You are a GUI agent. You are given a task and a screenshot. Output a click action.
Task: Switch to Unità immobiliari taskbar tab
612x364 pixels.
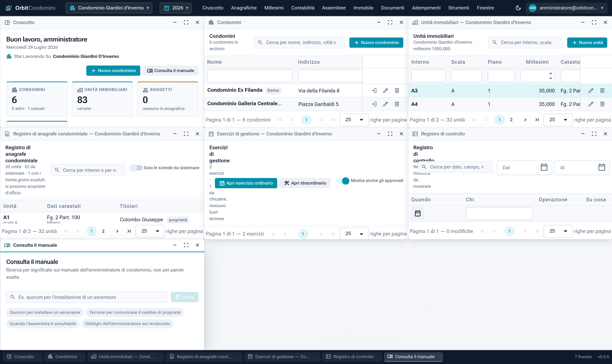click(x=125, y=357)
